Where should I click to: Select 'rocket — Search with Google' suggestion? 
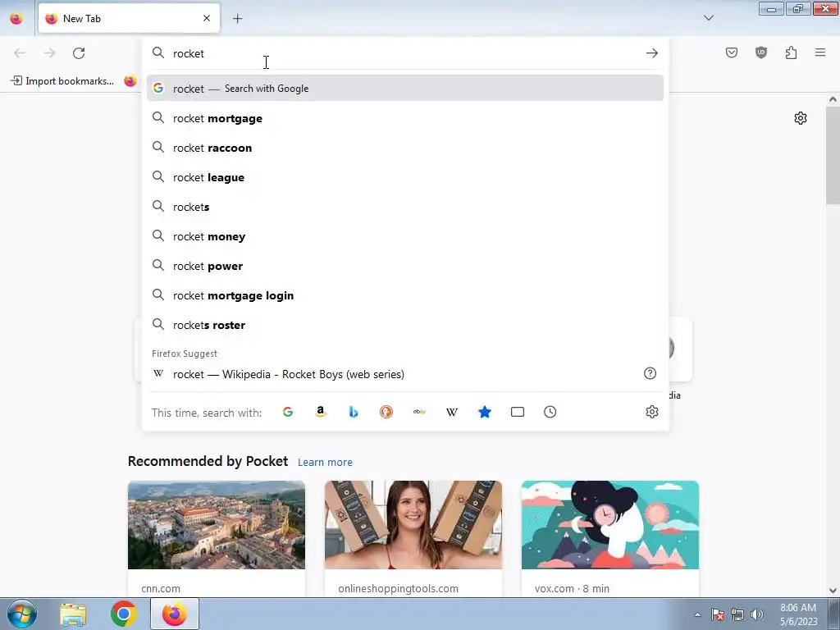[405, 89]
